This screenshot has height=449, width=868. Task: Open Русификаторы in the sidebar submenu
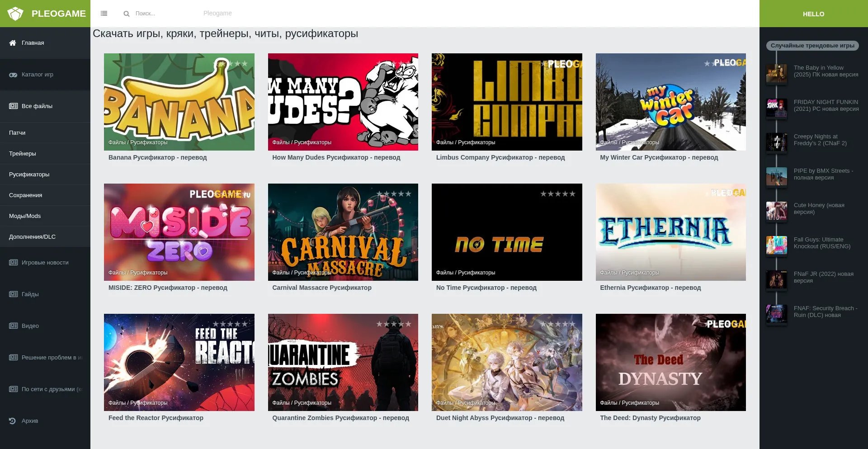tap(29, 175)
